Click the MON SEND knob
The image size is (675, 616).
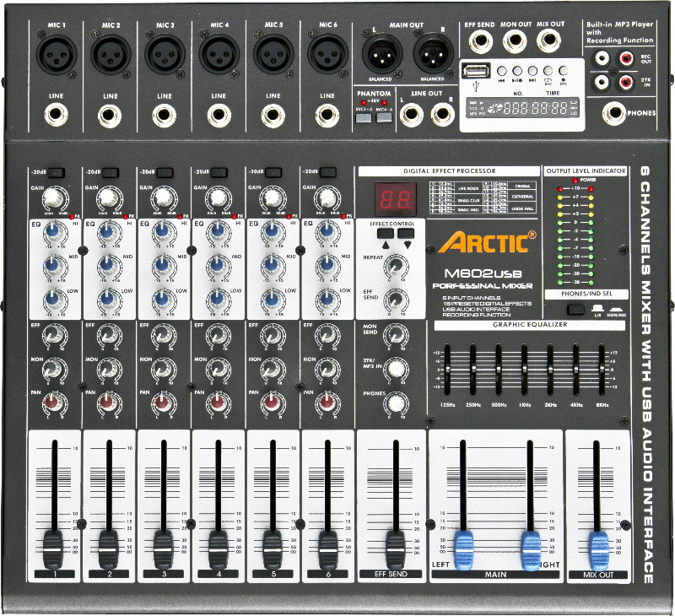396,335
